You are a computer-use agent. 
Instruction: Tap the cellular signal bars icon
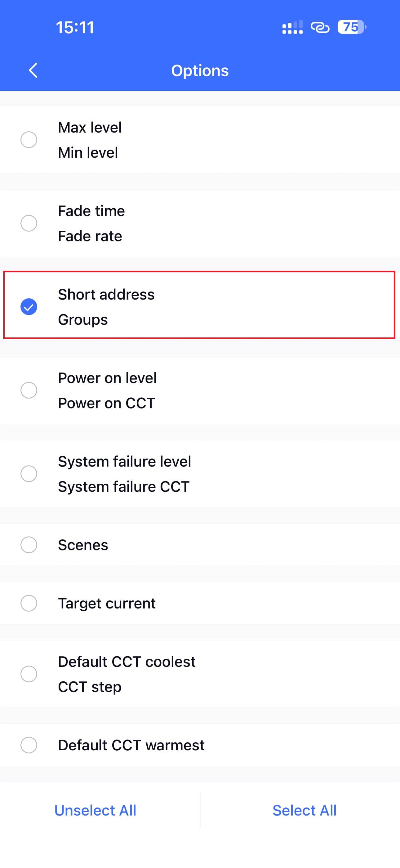(292, 28)
